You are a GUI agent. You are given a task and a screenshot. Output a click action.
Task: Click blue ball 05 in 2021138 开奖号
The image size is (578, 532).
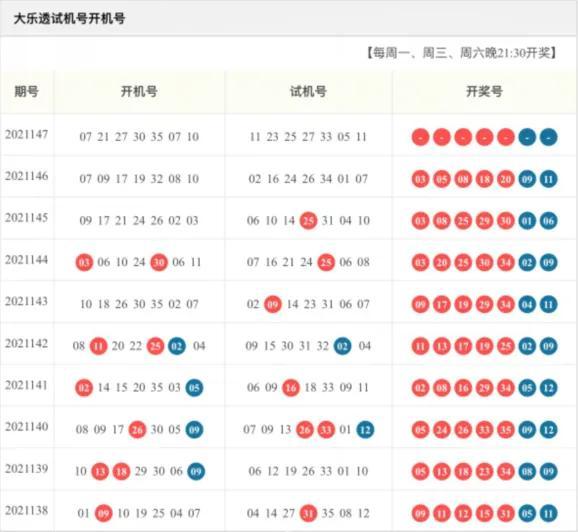[527, 513]
